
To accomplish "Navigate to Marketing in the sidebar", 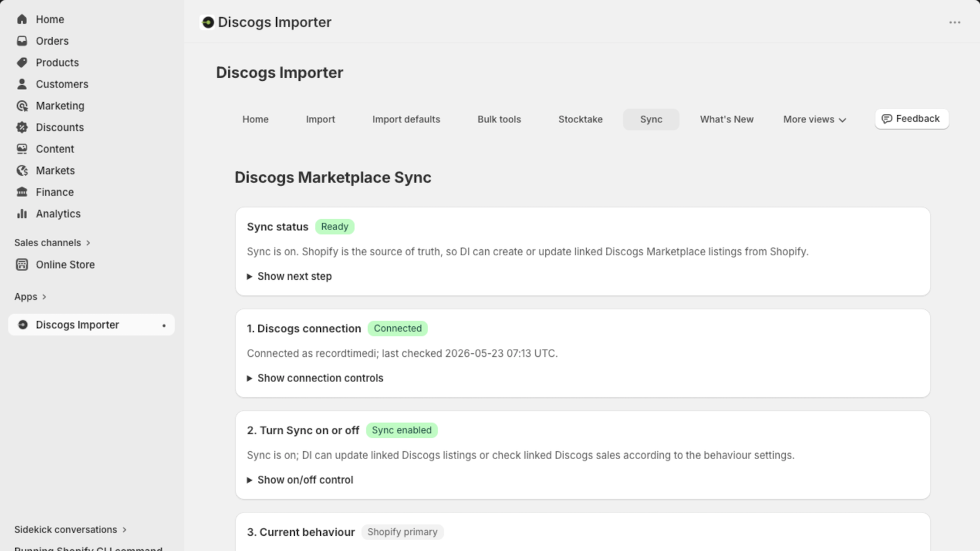I will [60, 106].
